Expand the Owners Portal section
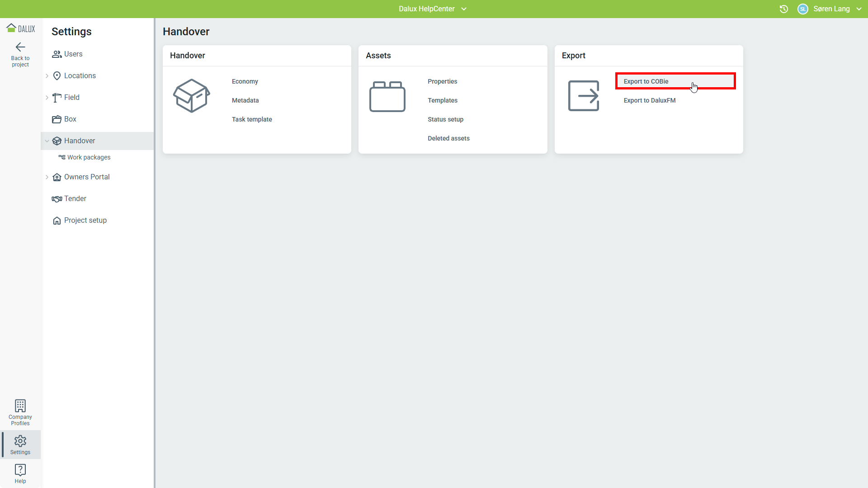The height and width of the screenshot is (488, 868). [x=47, y=177]
